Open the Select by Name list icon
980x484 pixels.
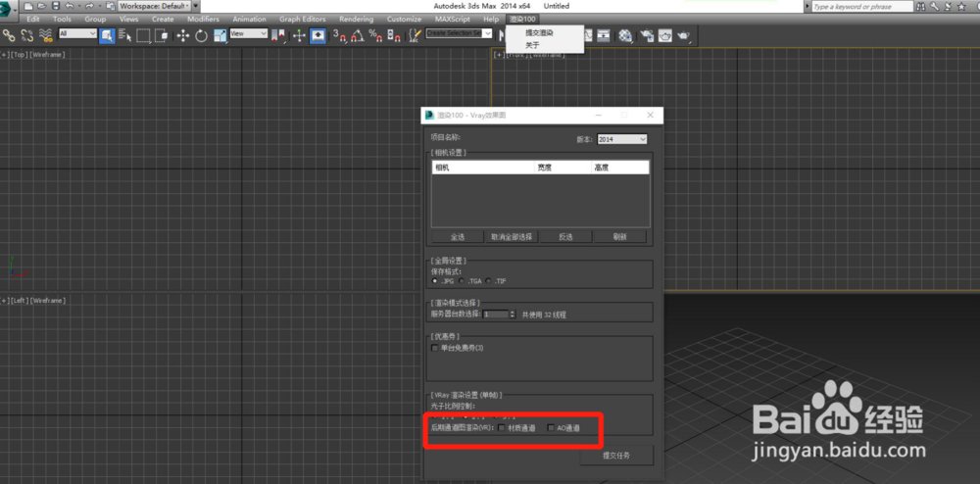125,35
